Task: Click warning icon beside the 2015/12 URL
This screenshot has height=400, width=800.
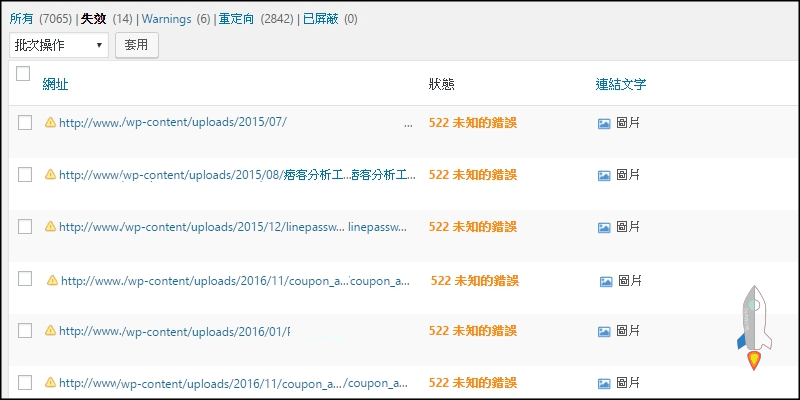Action: (x=50, y=227)
